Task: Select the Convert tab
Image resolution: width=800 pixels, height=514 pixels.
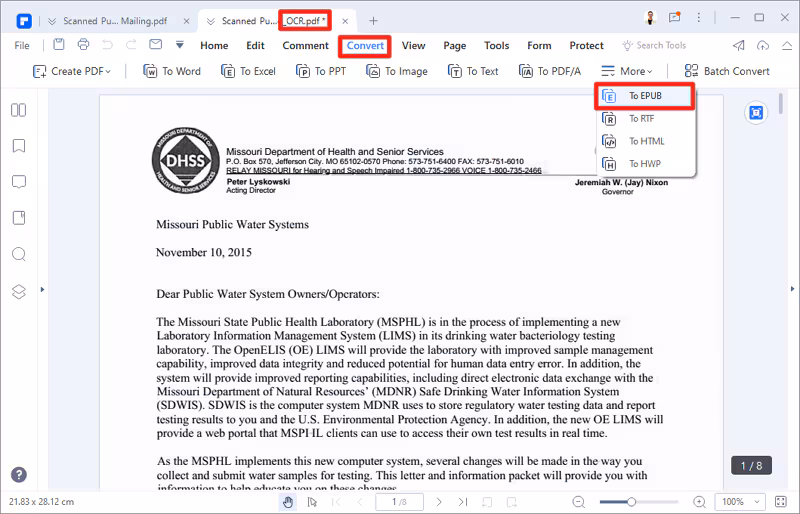Action: [x=365, y=45]
